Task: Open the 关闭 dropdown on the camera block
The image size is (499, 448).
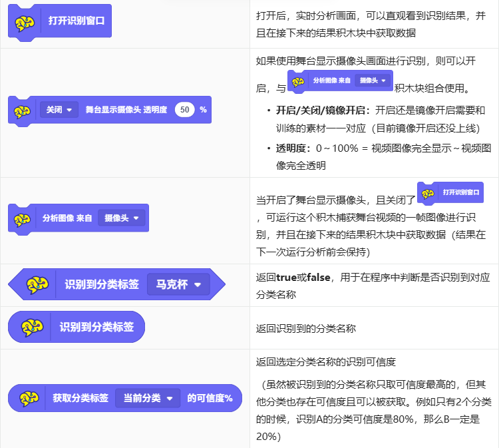Action: [x=59, y=110]
